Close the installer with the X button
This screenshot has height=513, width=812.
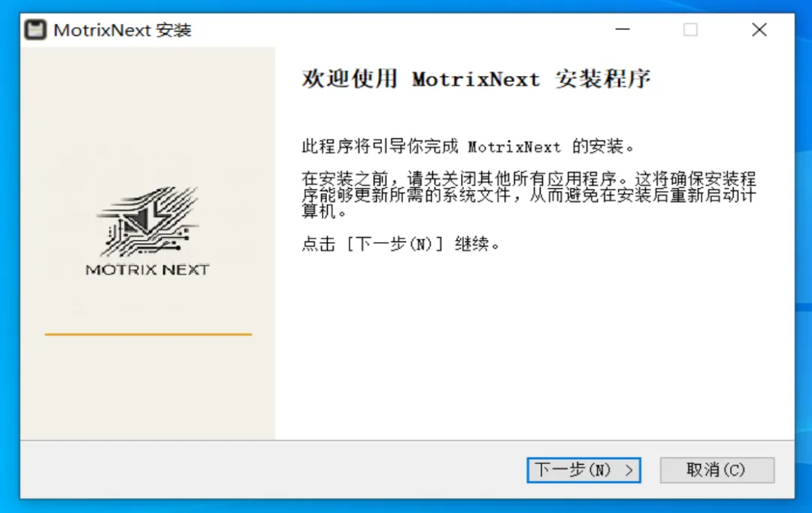click(759, 29)
